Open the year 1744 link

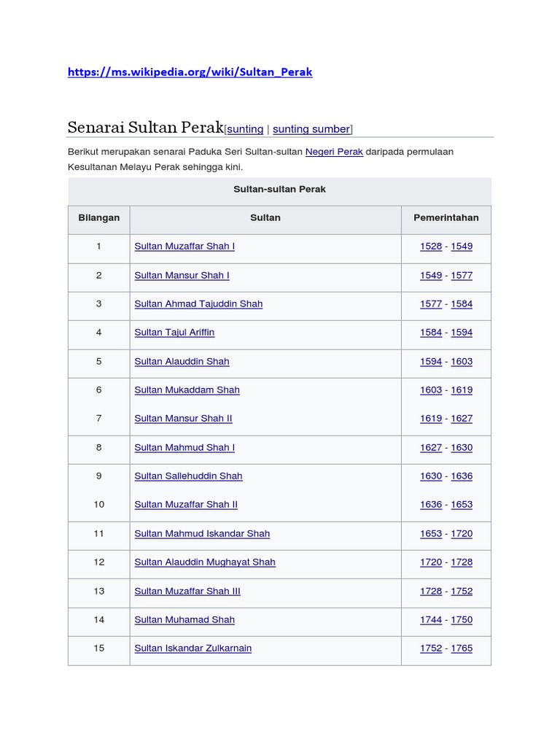pyautogui.click(x=431, y=619)
